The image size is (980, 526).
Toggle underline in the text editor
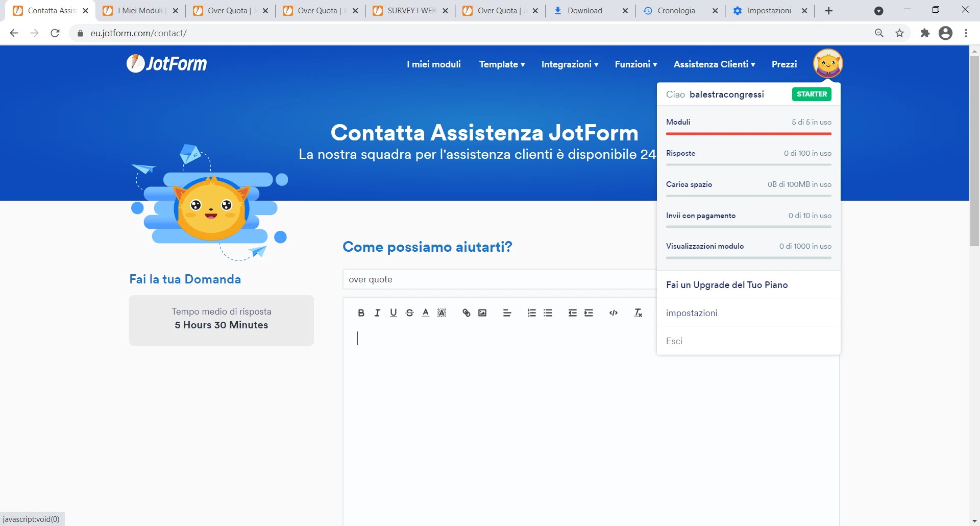(393, 313)
